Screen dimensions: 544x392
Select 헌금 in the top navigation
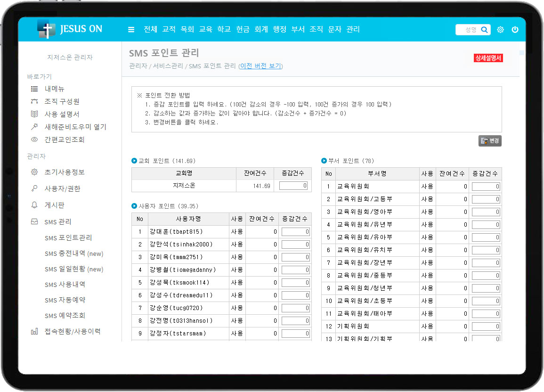click(x=243, y=29)
